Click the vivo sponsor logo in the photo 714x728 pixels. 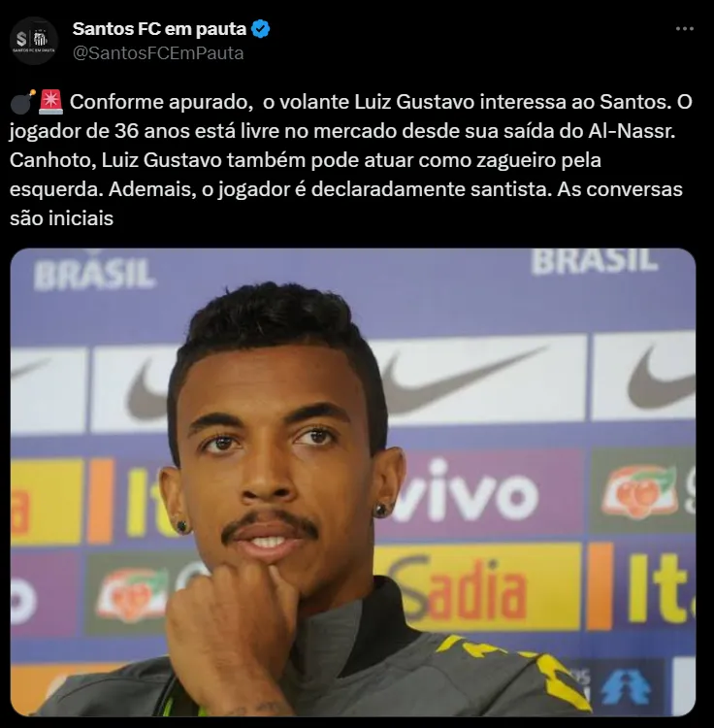[x=467, y=491]
